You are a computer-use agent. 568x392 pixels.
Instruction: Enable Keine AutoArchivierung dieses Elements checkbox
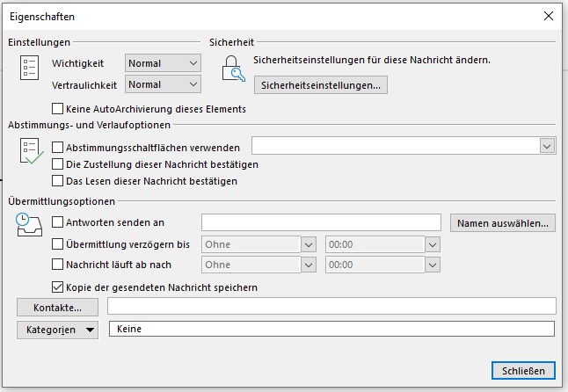click(58, 110)
